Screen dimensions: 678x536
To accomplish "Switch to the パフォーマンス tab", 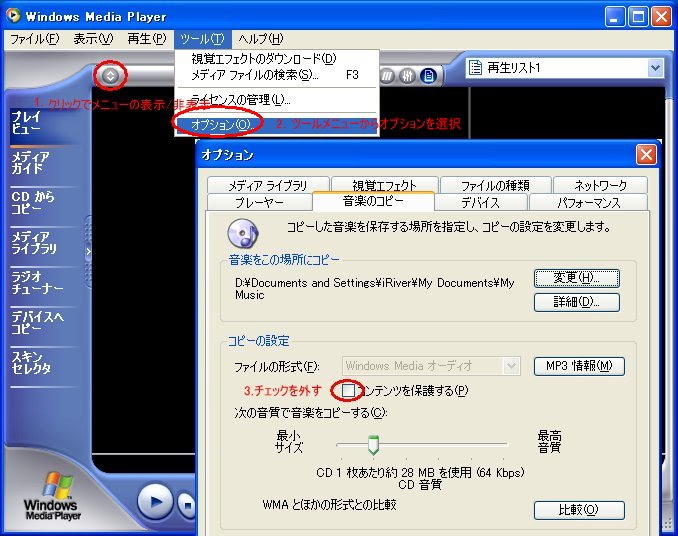I will tap(588, 202).
